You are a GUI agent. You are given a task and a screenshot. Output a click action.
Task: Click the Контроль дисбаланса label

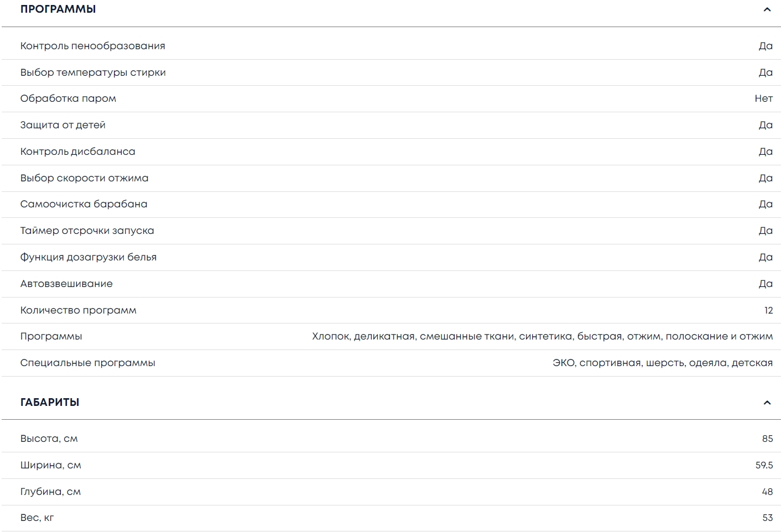pos(77,152)
